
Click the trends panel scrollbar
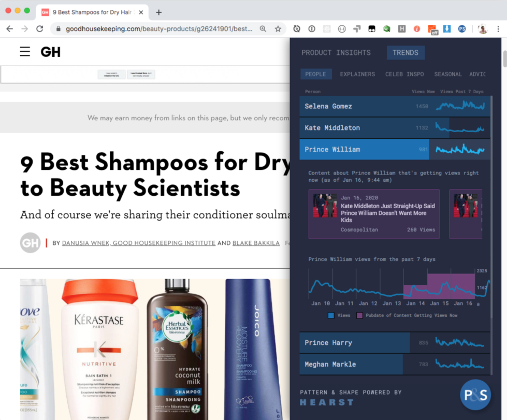[x=491, y=207]
